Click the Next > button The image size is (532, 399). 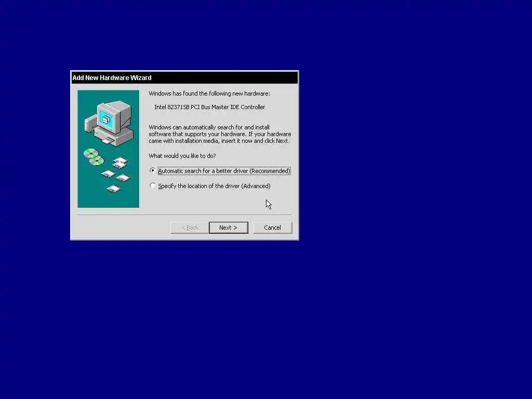229,228
